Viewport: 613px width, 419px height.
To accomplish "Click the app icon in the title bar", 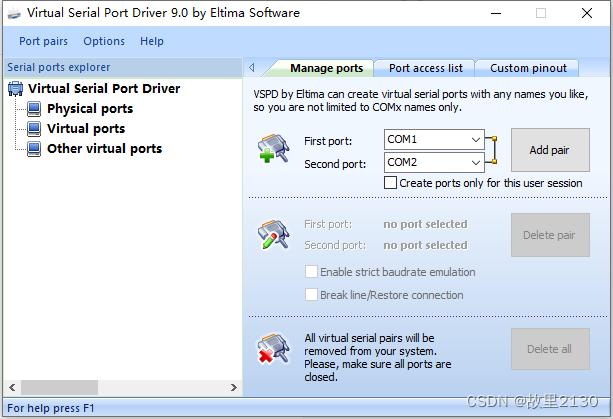I will pyautogui.click(x=14, y=14).
